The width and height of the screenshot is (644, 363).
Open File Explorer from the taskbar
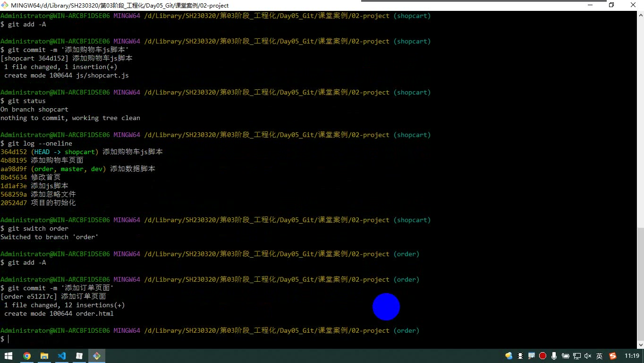(44, 356)
